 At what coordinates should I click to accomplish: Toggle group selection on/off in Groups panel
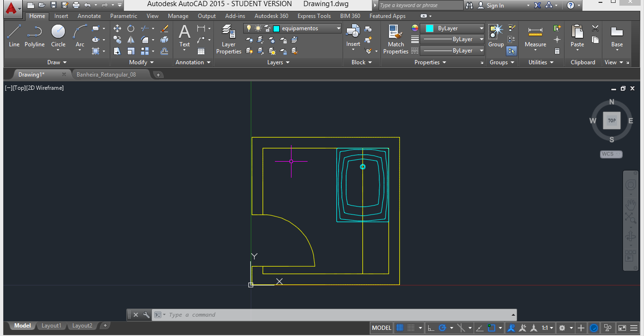(511, 51)
